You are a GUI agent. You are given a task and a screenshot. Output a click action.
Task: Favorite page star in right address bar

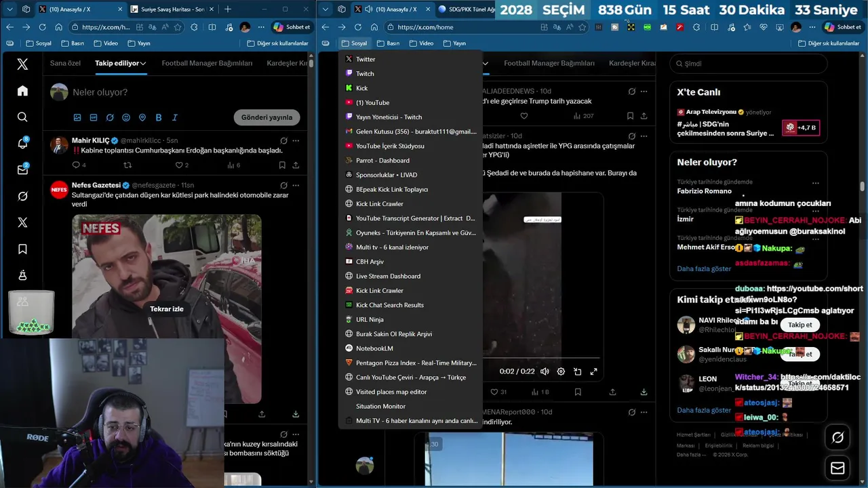point(583,27)
